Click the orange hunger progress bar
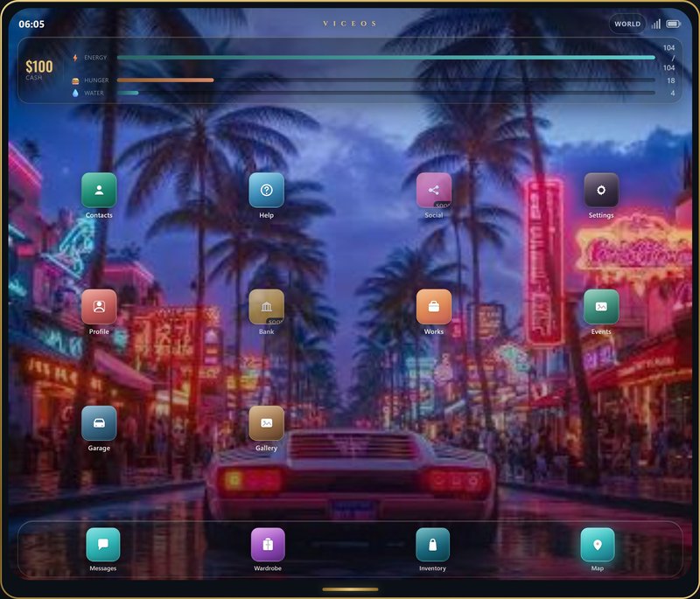Screen dimensions: 700x599 [386, 80]
